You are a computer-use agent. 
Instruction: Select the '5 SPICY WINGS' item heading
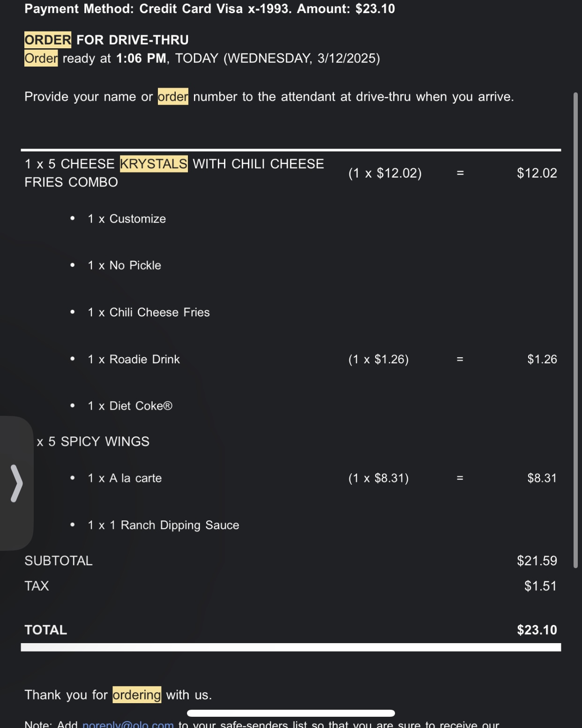98,442
